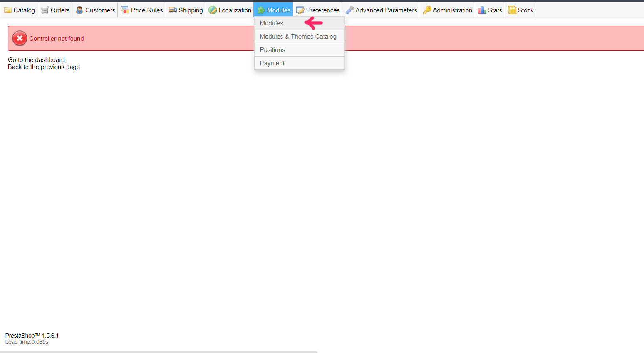Open the Advanced Parameters menu label

point(386,10)
